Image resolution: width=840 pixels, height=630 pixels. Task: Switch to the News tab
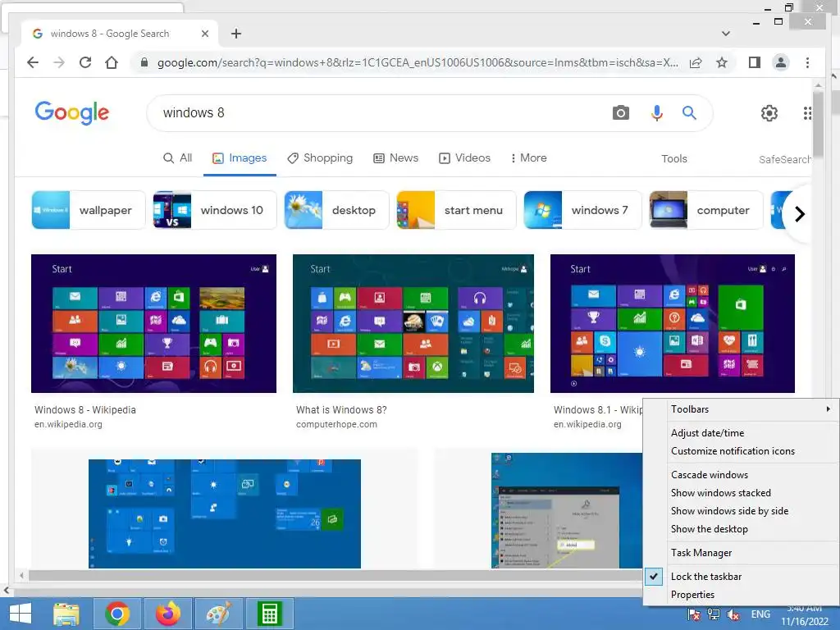click(396, 158)
